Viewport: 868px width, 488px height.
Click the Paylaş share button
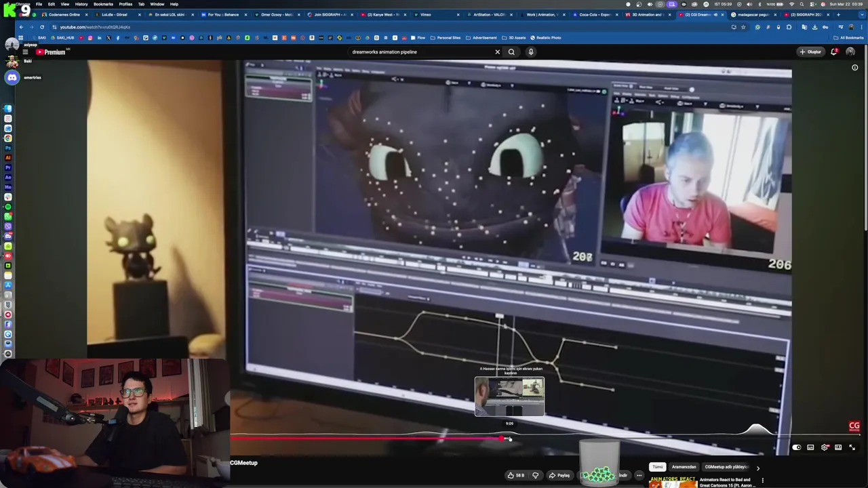click(x=559, y=475)
